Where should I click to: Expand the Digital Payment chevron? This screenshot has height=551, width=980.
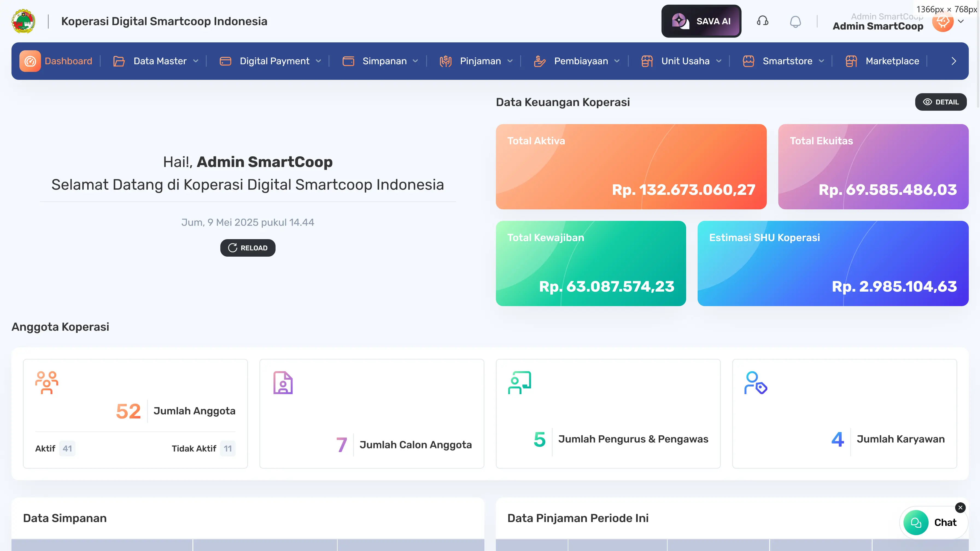pyautogui.click(x=318, y=61)
